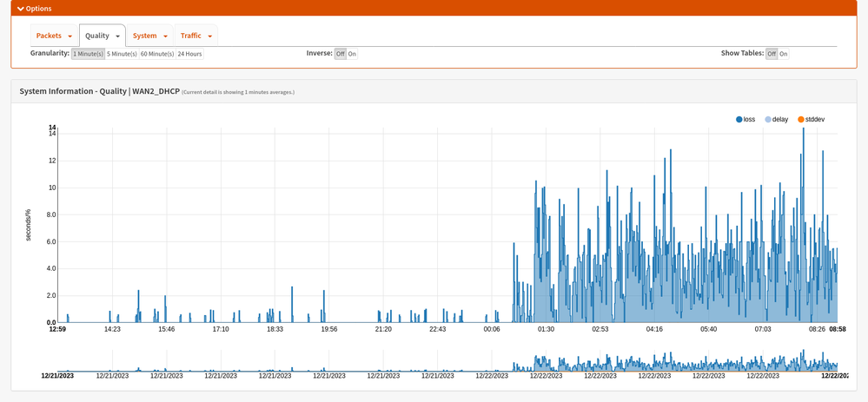Image resolution: width=868 pixels, height=402 pixels.
Task: Set granularity to 1 Minute(s)
Action: [88, 54]
